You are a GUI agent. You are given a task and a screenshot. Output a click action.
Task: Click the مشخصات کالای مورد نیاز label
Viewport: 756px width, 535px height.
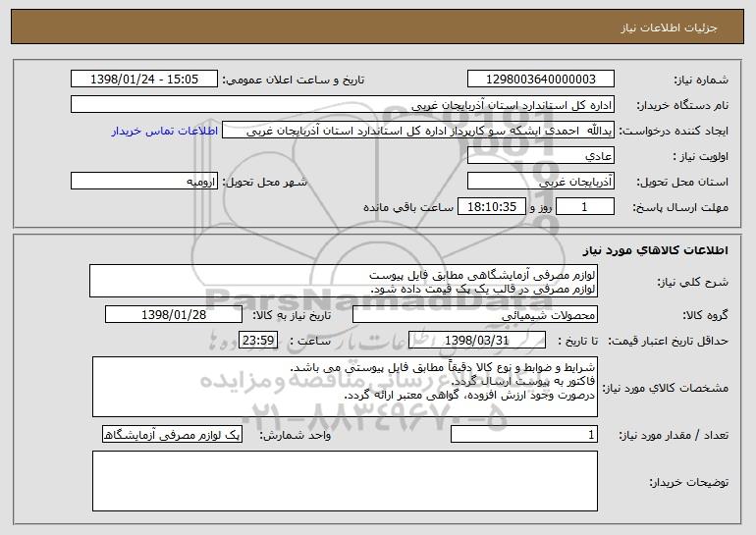click(666, 388)
